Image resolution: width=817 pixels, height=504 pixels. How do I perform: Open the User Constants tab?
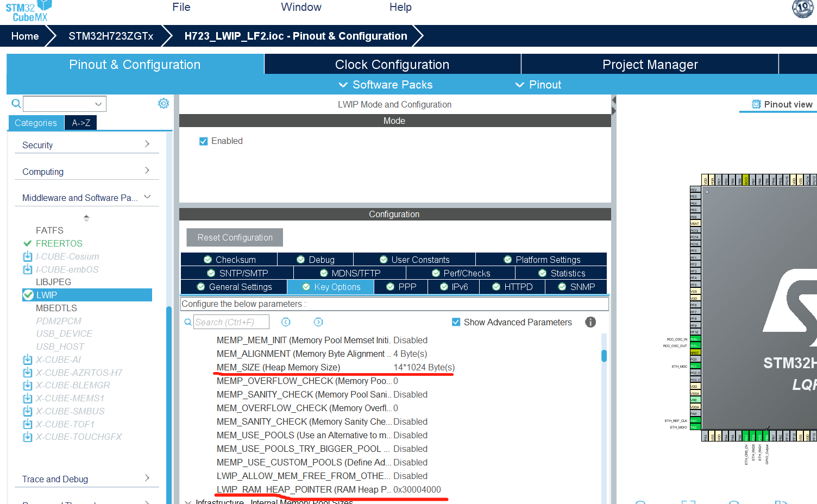(x=414, y=260)
